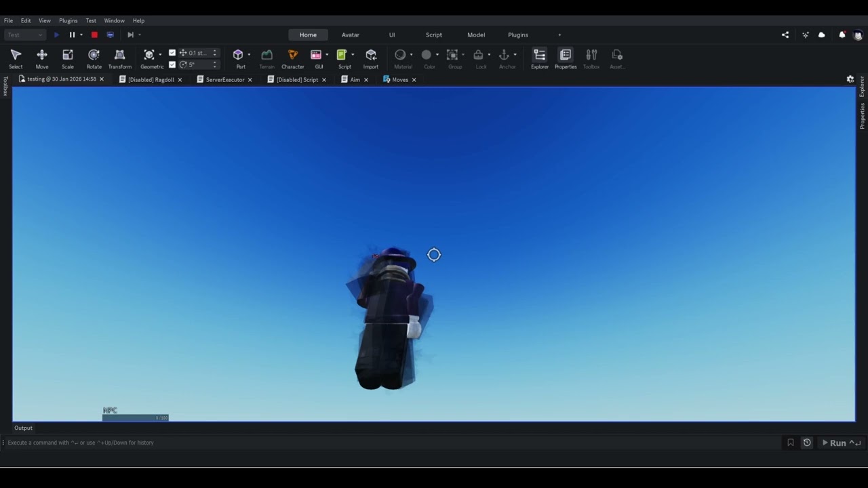The height and width of the screenshot is (488, 868).
Task: Click the Color tool icon
Action: pos(427,55)
